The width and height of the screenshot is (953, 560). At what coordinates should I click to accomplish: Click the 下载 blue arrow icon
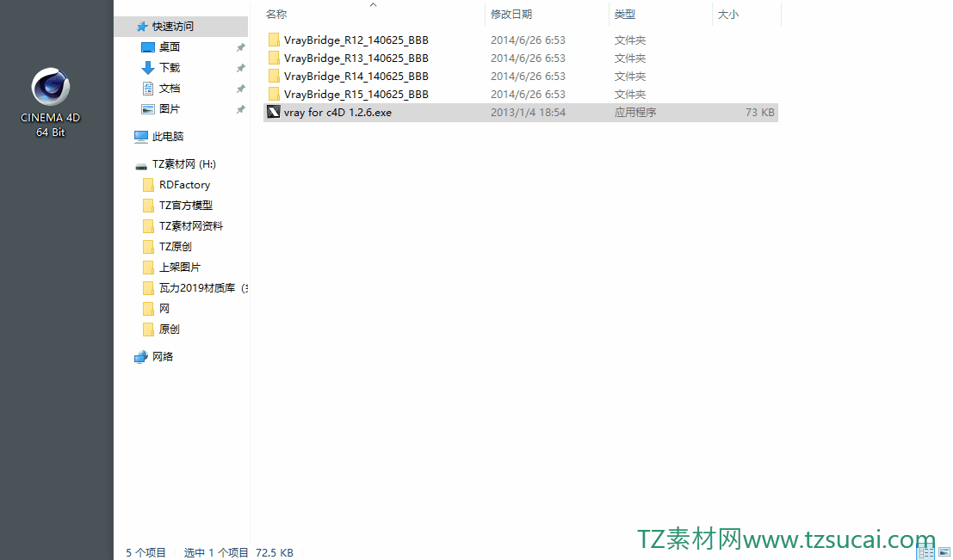pos(148,67)
